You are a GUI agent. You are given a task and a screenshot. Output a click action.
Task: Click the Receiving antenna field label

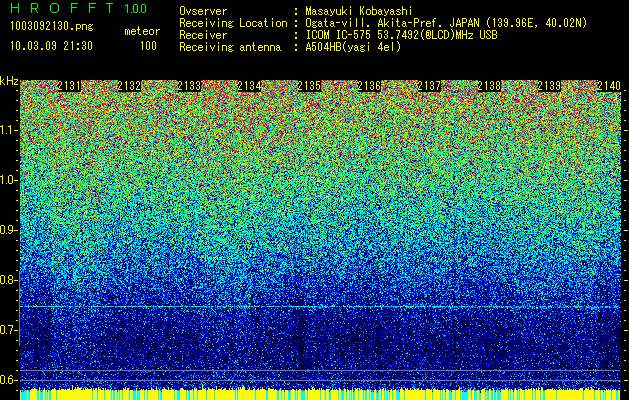pyautogui.click(x=230, y=47)
